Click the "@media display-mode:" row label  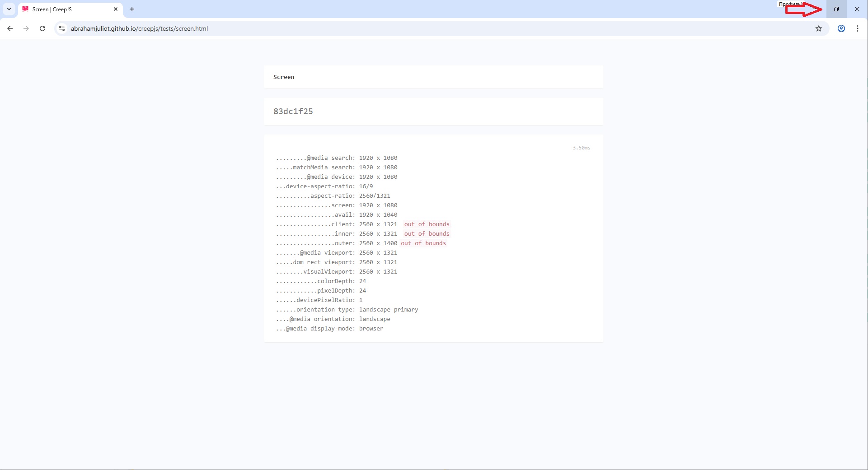(321, 329)
